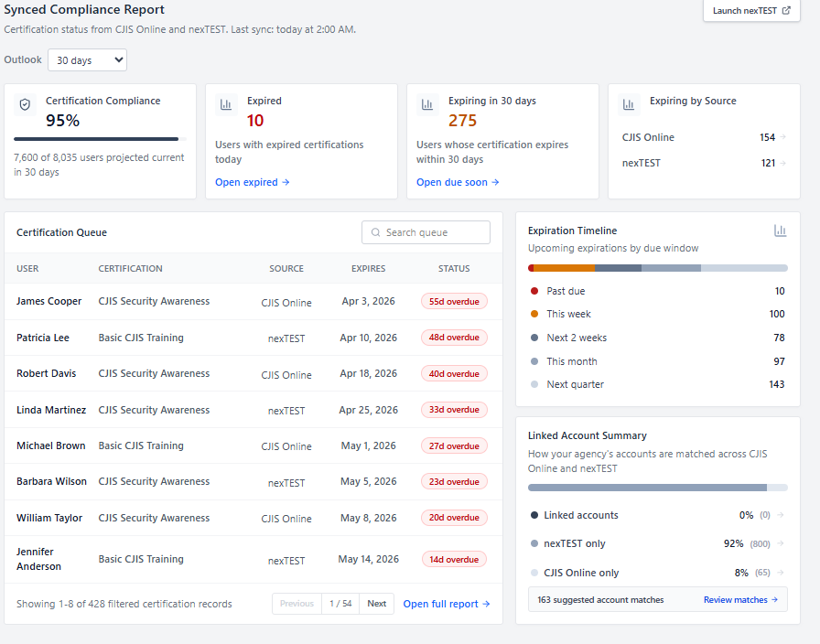Open due soon certifications link
Image resolution: width=820 pixels, height=644 pixels.
[458, 182]
